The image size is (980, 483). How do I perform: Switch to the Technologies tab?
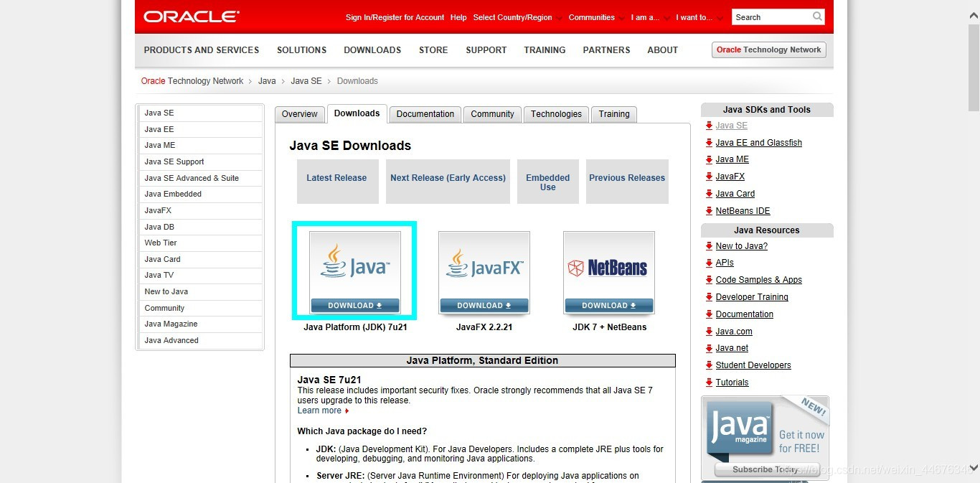pyautogui.click(x=556, y=114)
